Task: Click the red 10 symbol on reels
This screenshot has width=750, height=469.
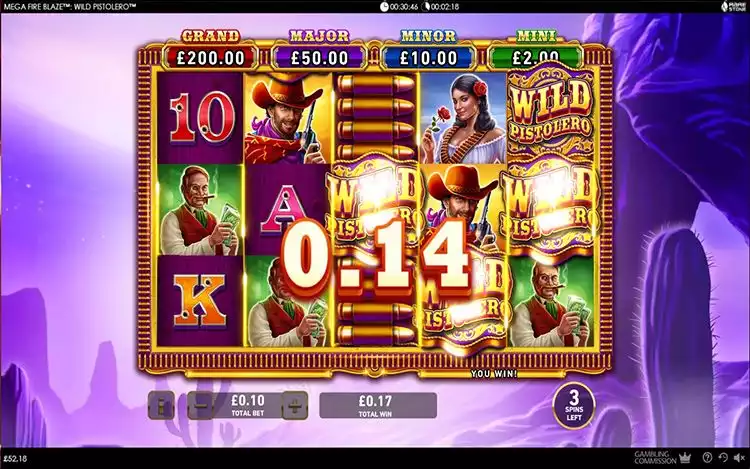Action: tap(200, 117)
